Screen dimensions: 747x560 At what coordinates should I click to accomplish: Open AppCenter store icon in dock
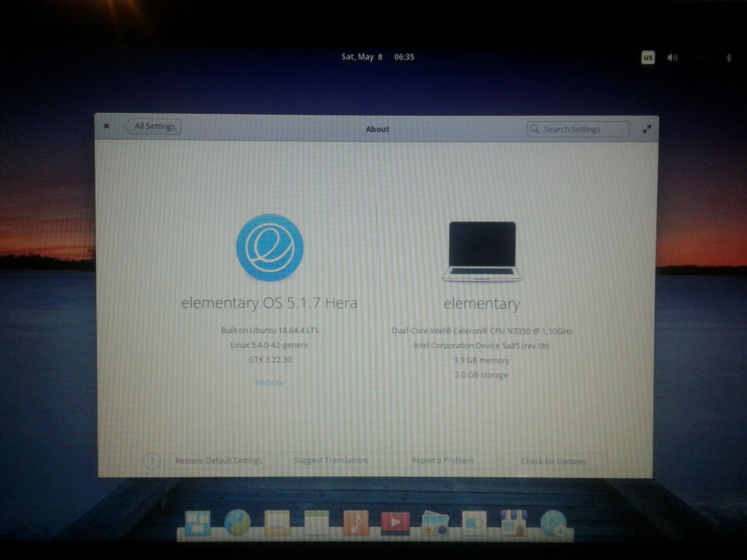coord(514,523)
